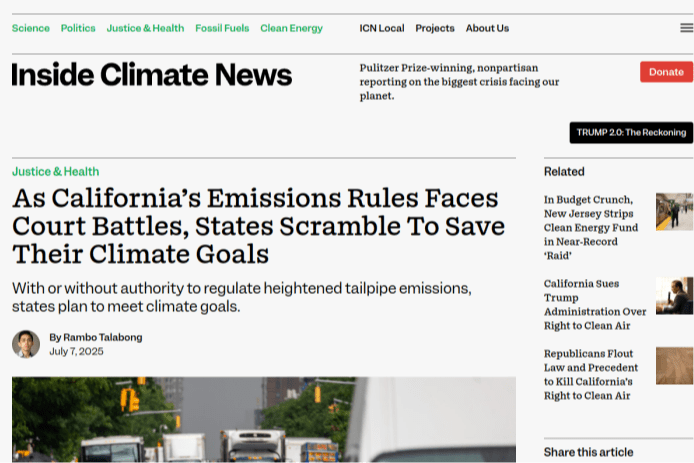Click the red Donate button
This screenshot has width=694, height=463.
(x=666, y=72)
